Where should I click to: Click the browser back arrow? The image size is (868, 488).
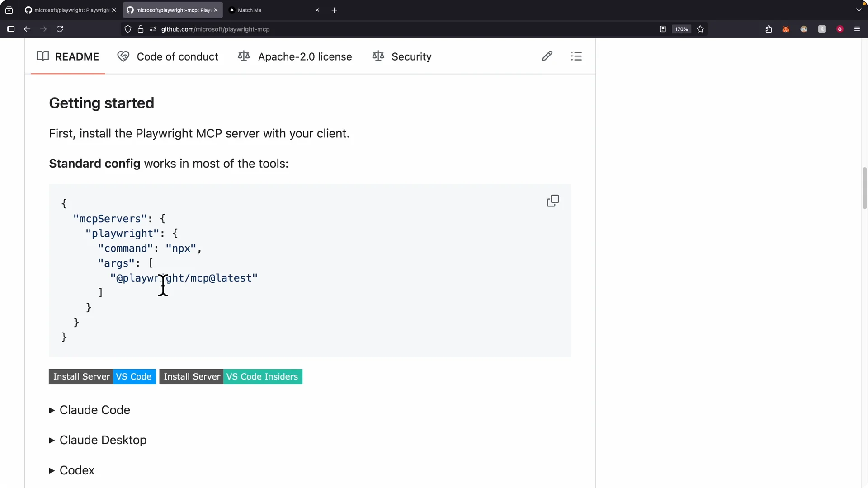[27, 29]
